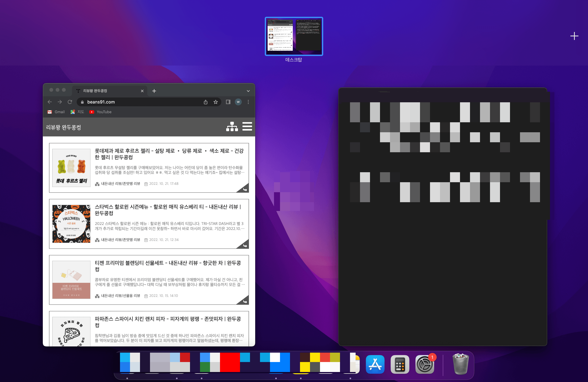Click the date 2022. 10. 21. 17:48
The height and width of the screenshot is (382, 588).
(164, 184)
